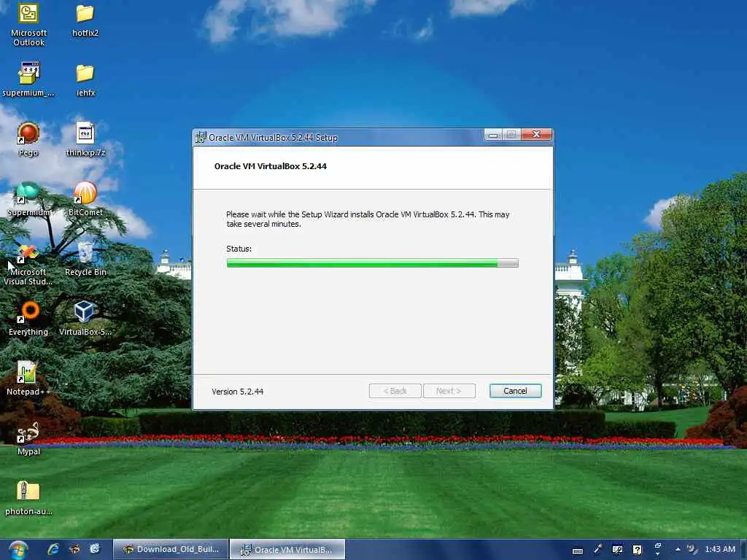
Task: Click the disabled Next button
Action: pyautogui.click(x=449, y=391)
